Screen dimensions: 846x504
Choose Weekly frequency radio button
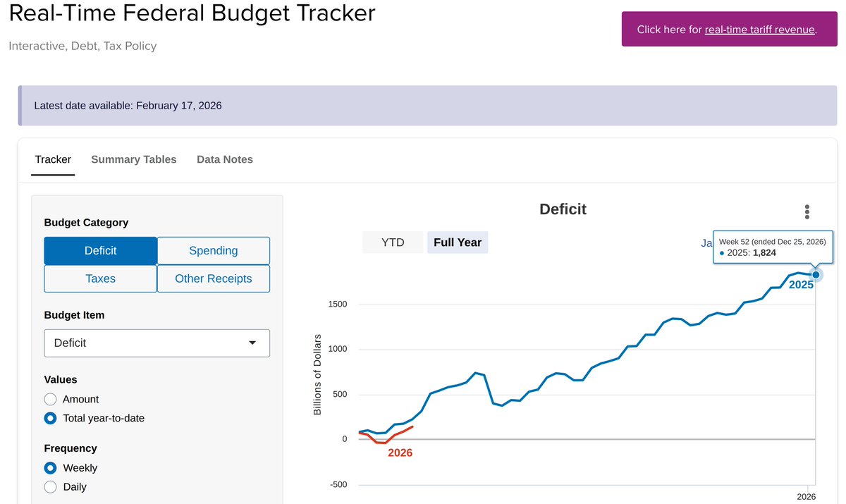(x=51, y=468)
